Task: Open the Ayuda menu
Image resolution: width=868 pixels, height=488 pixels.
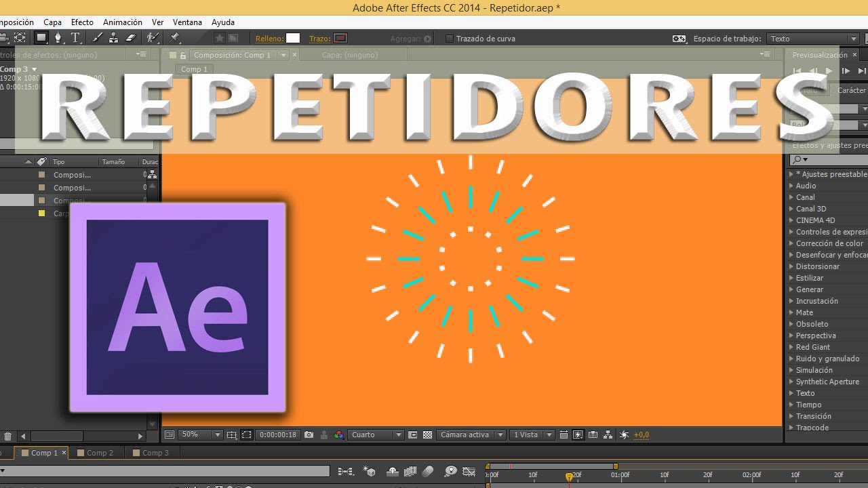Action: (x=223, y=22)
